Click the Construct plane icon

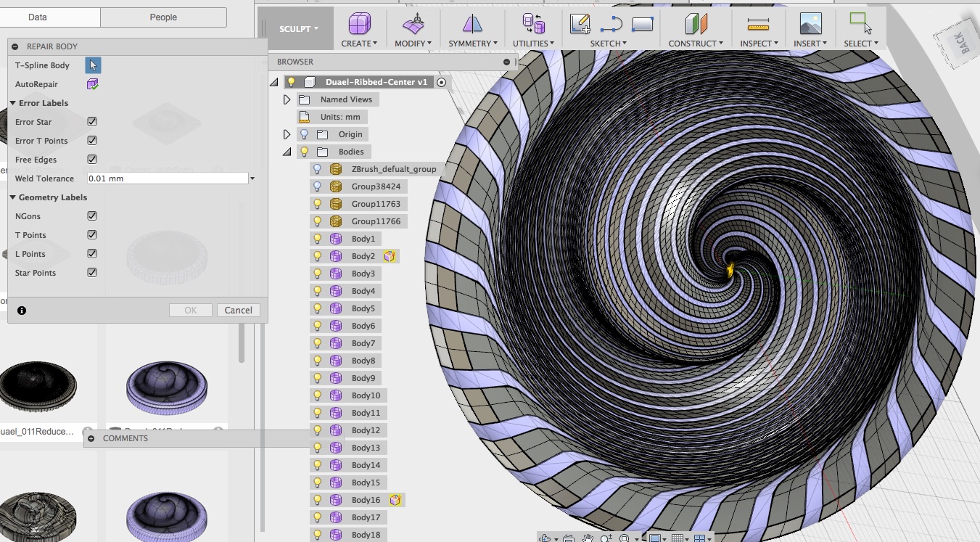[696, 24]
